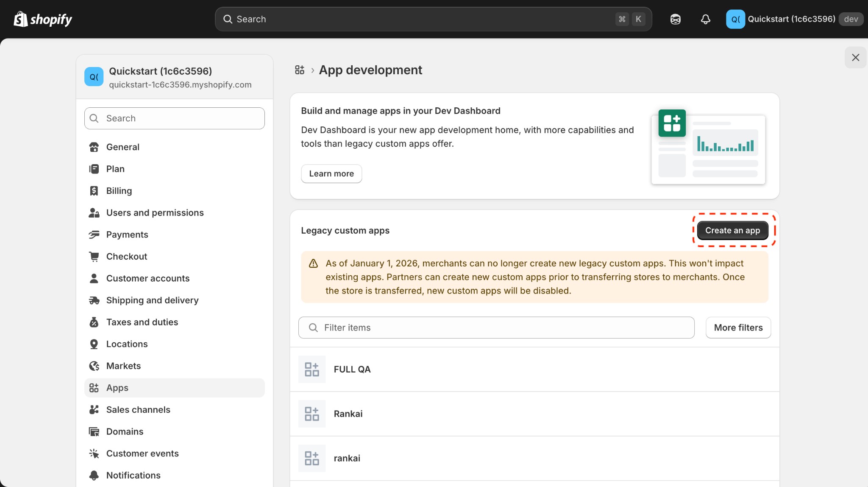868x487 pixels.
Task: Select Customer events in sidebar
Action: click(x=142, y=453)
